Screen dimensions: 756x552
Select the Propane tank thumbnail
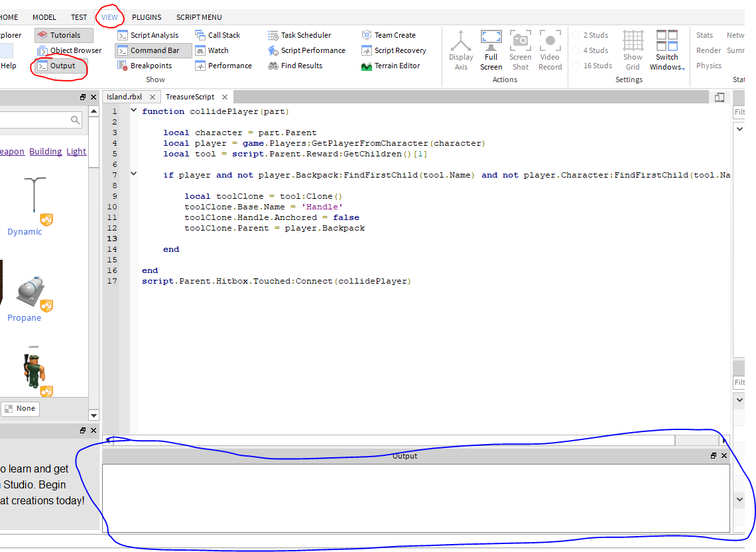31,291
